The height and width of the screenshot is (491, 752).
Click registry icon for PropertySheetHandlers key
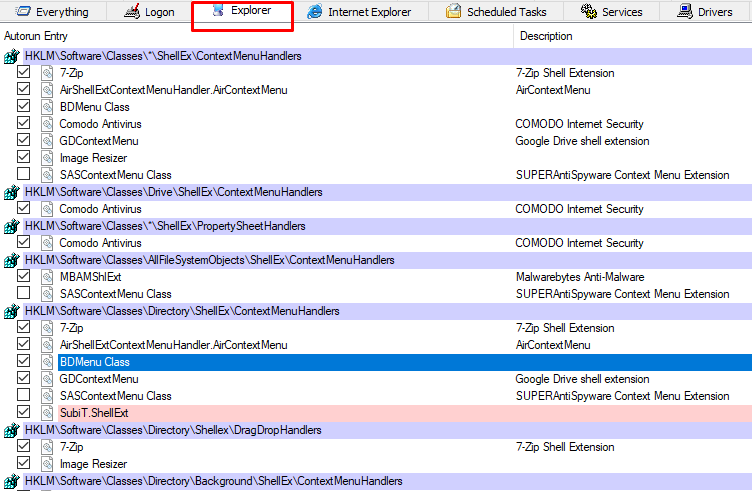click(12, 226)
